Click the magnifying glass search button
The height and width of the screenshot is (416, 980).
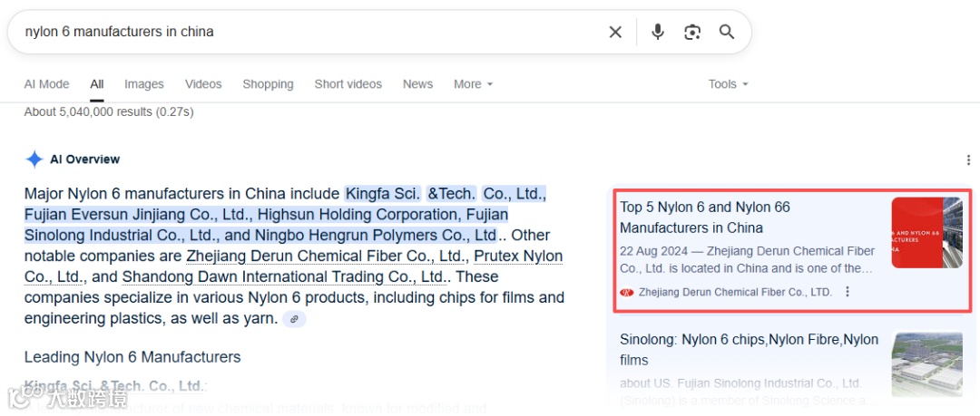click(x=727, y=33)
